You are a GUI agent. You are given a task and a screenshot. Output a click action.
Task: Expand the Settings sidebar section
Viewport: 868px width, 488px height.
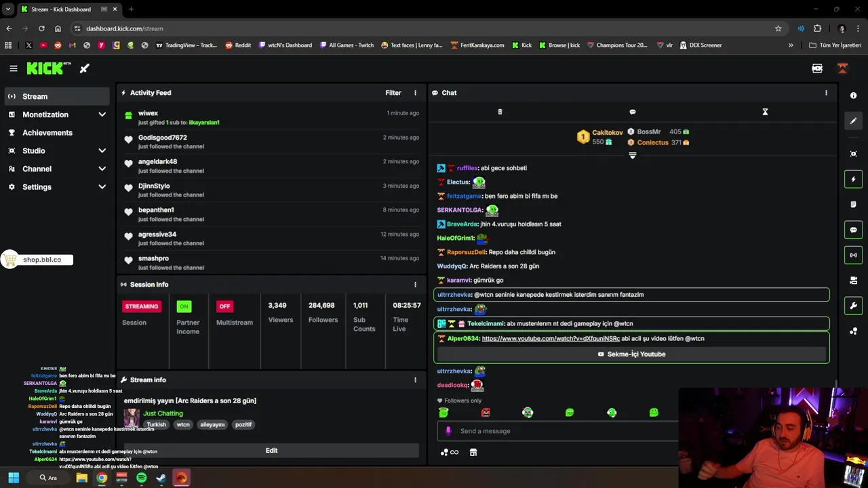102,187
